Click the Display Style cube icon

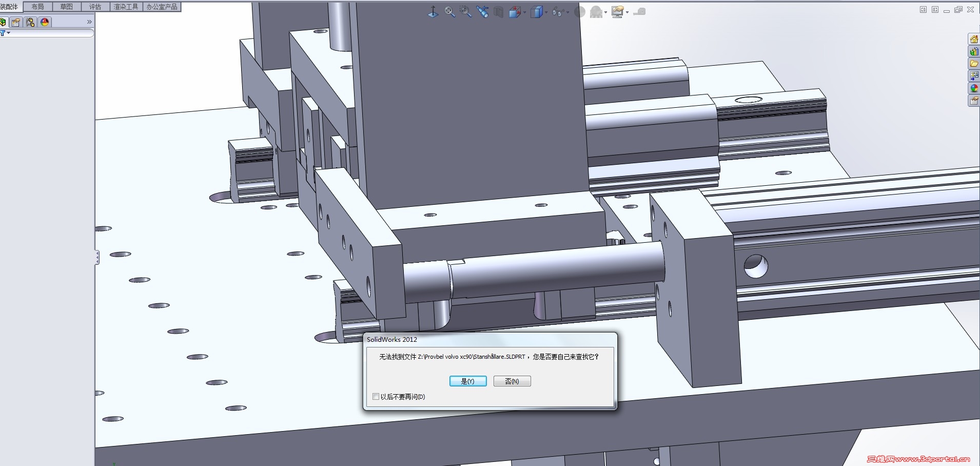click(x=537, y=12)
